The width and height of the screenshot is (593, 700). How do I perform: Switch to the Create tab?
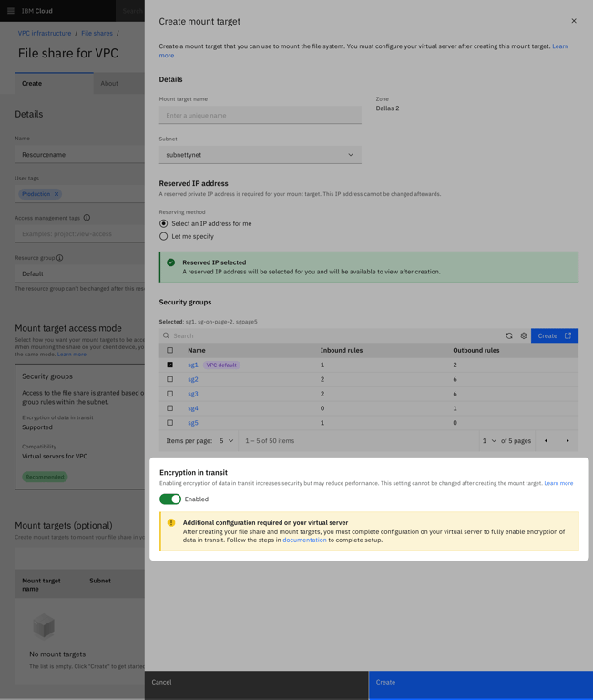click(54, 84)
